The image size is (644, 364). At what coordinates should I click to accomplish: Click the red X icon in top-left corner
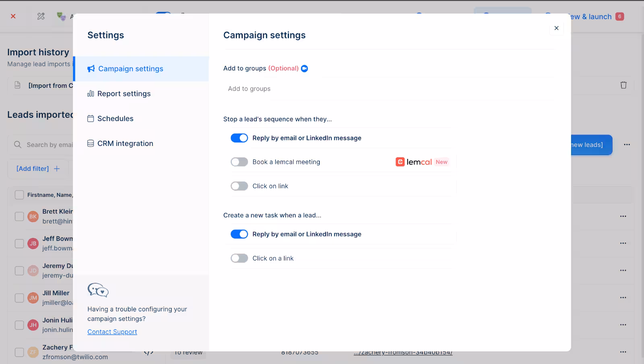click(x=13, y=16)
